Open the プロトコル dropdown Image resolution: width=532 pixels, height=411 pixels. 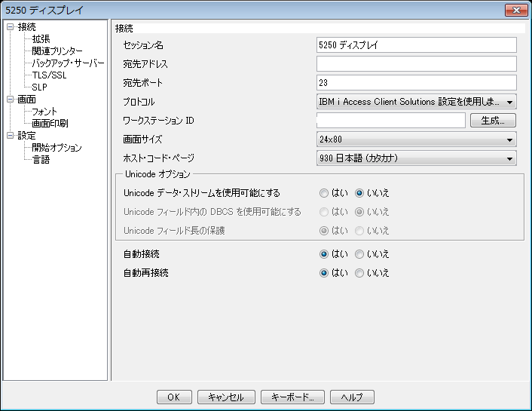pos(417,102)
